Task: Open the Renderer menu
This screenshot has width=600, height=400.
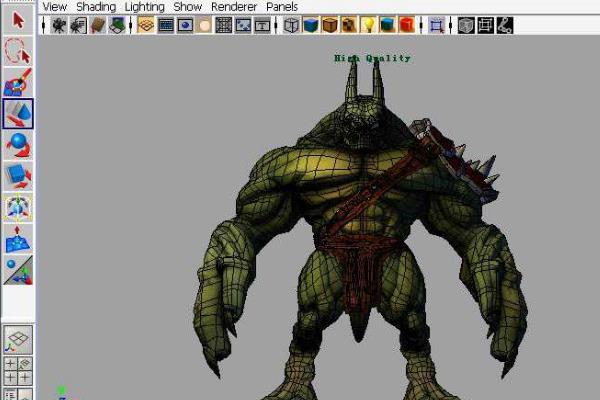Action: coord(234,7)
